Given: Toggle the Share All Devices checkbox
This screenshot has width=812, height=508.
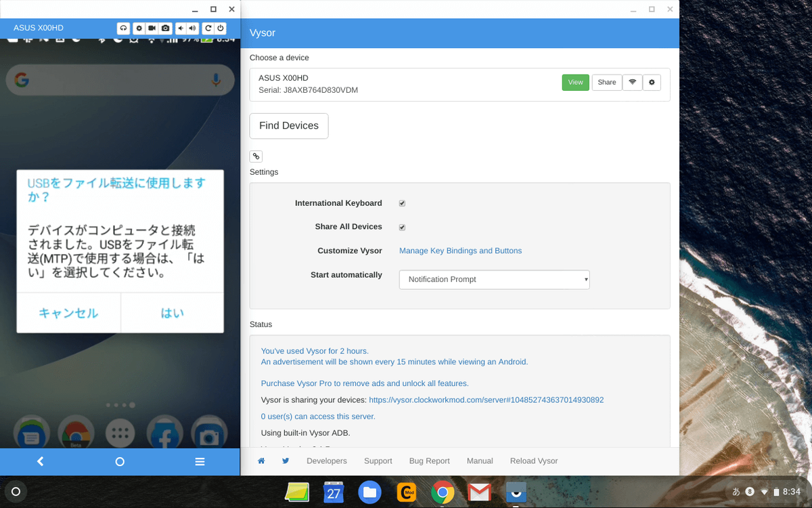Looking at the screenshot, I should click(402, 227).
